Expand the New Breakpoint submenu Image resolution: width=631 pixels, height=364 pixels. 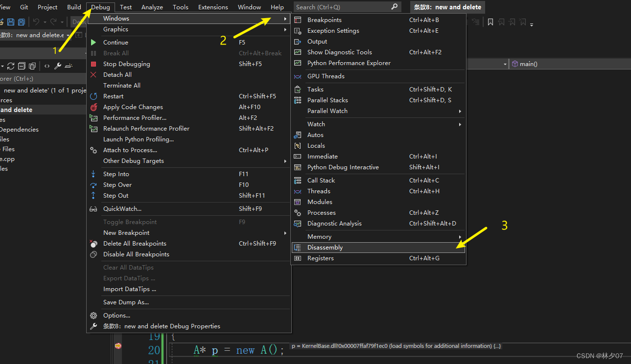click(189, 233)
